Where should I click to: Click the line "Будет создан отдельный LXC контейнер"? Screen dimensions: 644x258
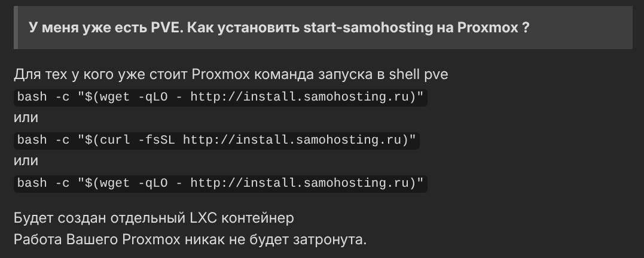coord(154,218)
